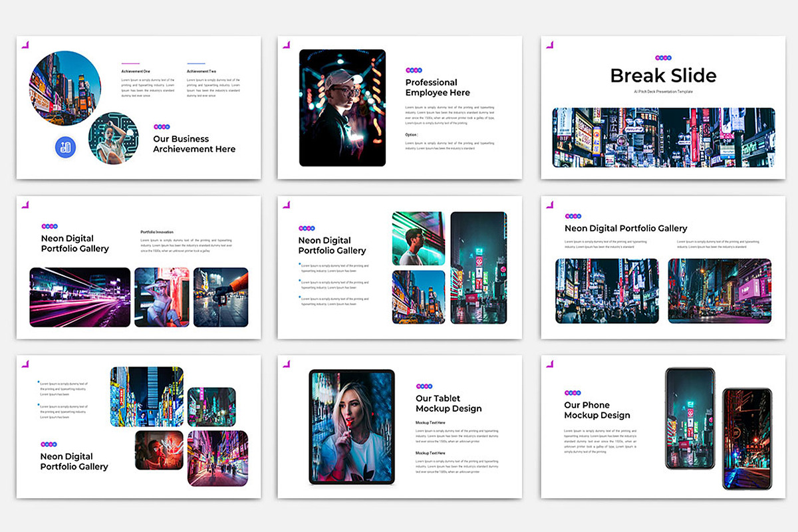Click the 'Our Tablet Mockup Design' heading
This screenshot has height=532, width=798.
[x=449, y=404]
